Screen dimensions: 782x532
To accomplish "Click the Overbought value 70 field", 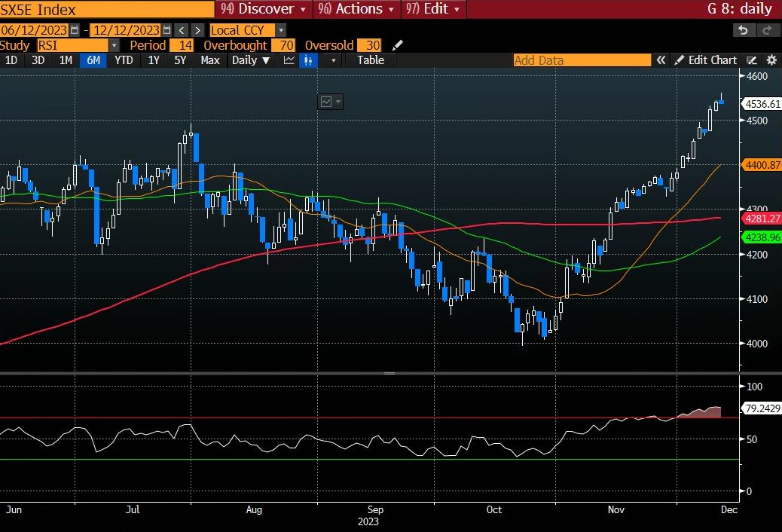I will (x=283, y=45).
